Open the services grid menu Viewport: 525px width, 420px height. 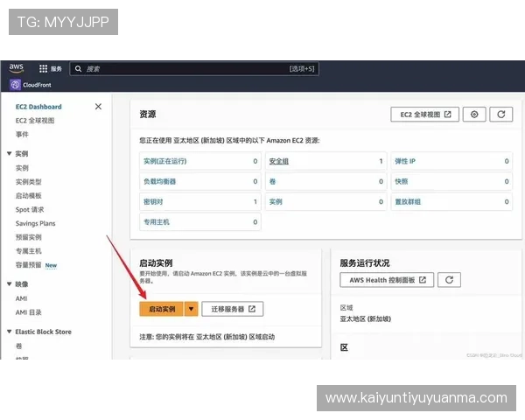pyautogui.click(x=43, y=68)
